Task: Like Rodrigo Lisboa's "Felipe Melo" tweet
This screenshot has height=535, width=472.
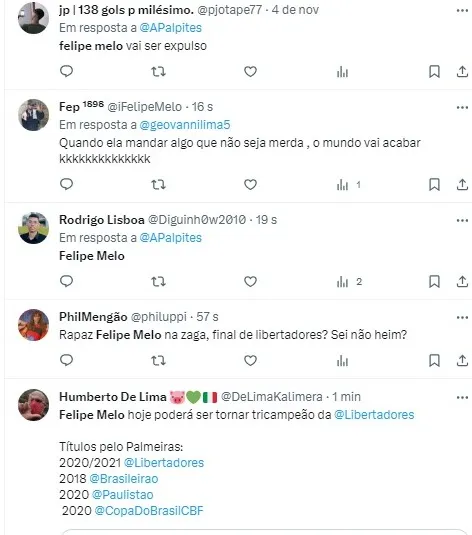Action: tap(250, 281)
